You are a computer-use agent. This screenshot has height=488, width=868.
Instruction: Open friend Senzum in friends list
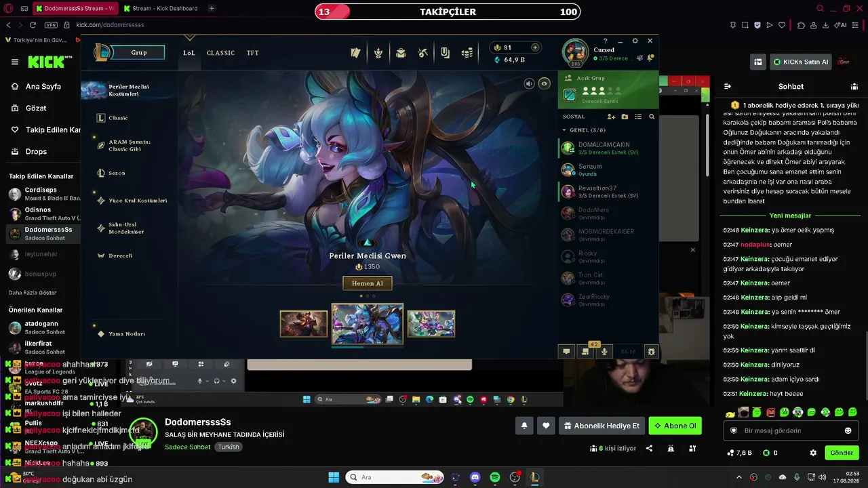pyautogui.click(x=608, y=169)
